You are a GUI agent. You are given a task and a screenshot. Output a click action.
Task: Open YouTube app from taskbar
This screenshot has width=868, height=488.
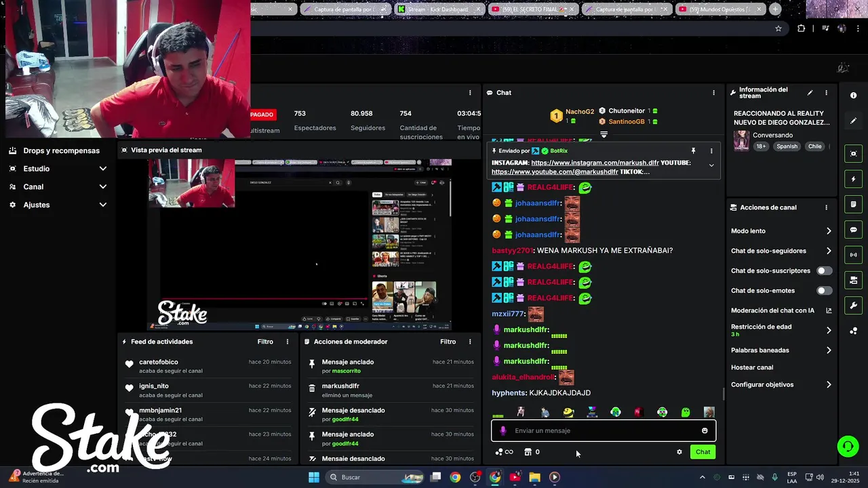point(515,477)
